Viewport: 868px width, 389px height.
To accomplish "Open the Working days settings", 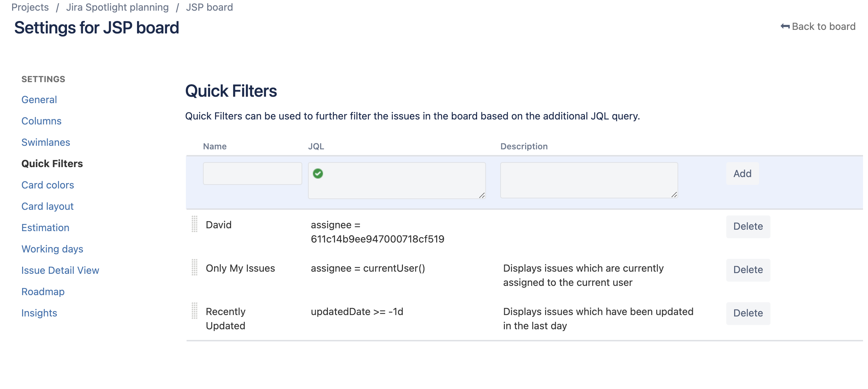I will [52, 249].
